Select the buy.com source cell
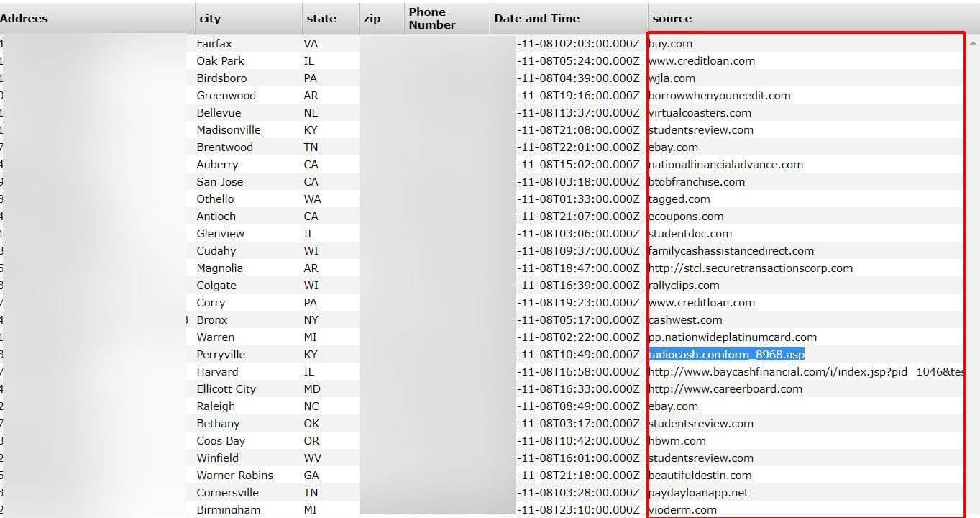The width and height of the screenshot is (980, 518). (x=670, y=44)
